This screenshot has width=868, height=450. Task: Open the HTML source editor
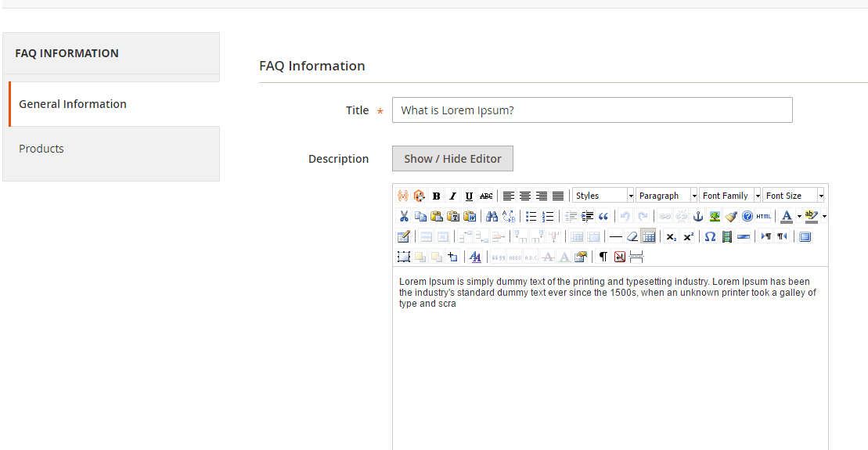pyautogui.click(x=763, y=216)
